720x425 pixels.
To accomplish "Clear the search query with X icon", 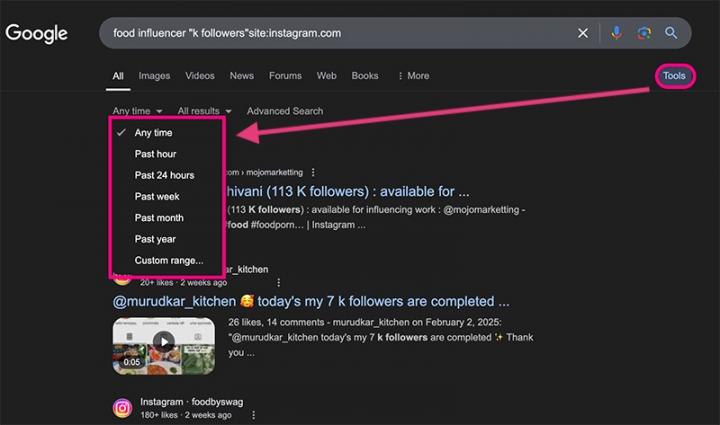I will (x=583, y=33).
